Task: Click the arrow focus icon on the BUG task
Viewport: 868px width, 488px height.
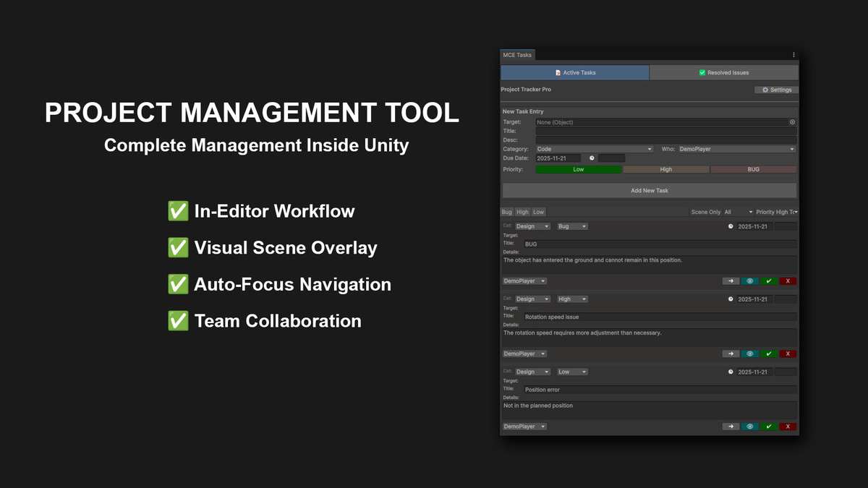Action: tap(731, 281)
